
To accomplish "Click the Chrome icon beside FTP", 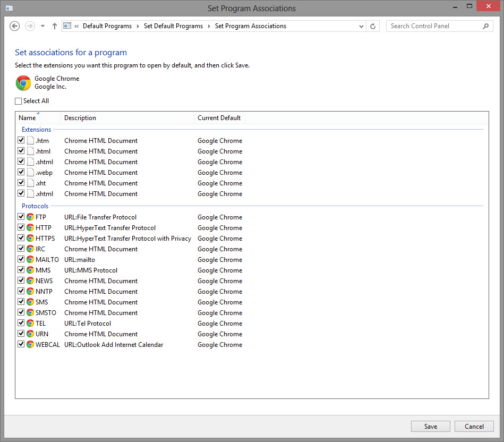I will point(30,217).
